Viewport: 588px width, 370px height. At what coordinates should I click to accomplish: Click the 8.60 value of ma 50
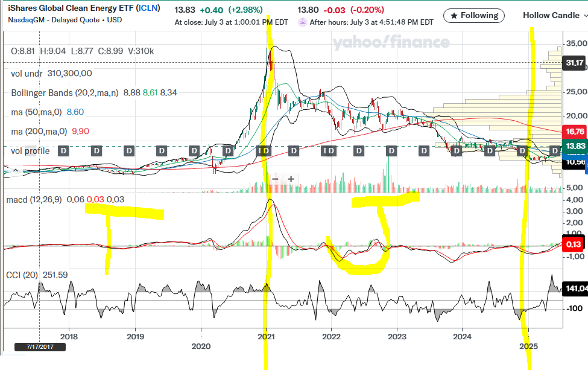75,112
